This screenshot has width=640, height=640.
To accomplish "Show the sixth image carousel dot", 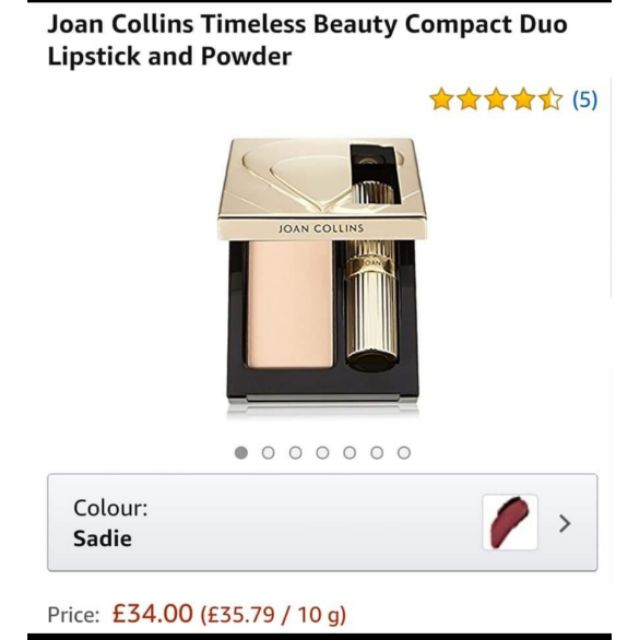I will (x=376, y=452).
